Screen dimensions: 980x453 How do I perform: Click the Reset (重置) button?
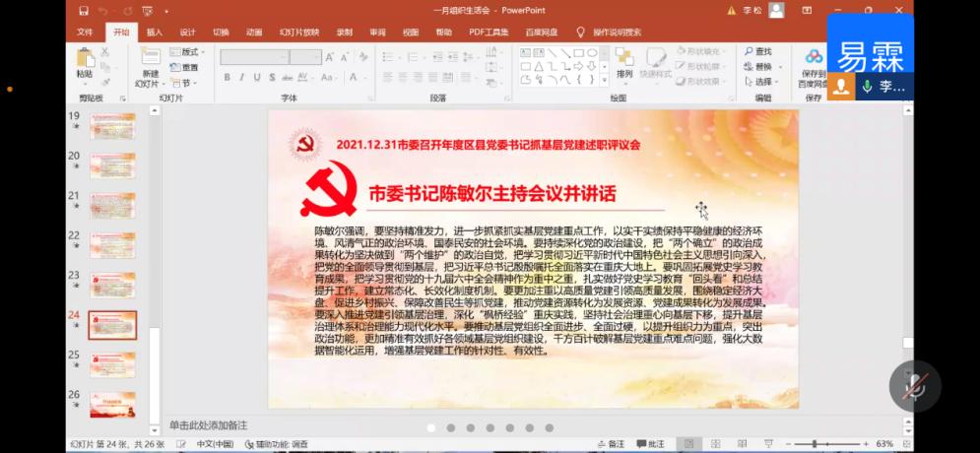coord(185,67)
